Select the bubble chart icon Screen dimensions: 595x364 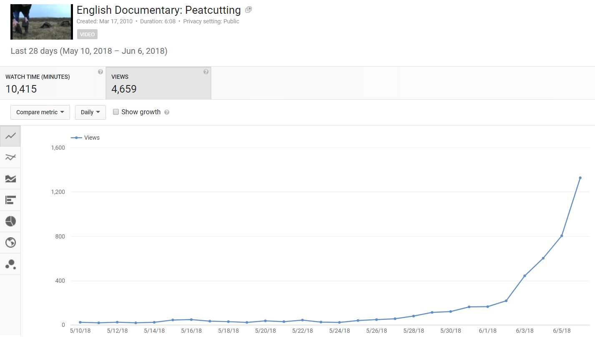[10, 264]
